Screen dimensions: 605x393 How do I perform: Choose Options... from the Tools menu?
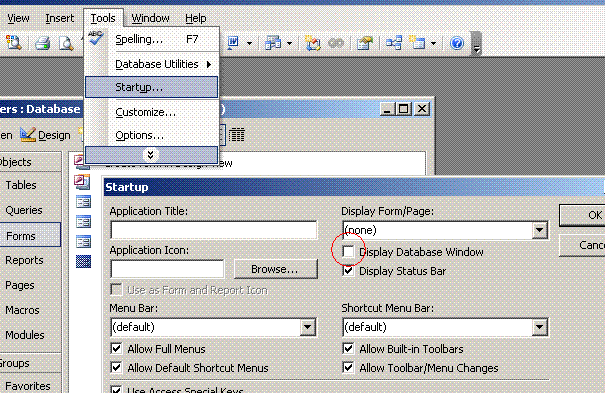pos(152,135)
